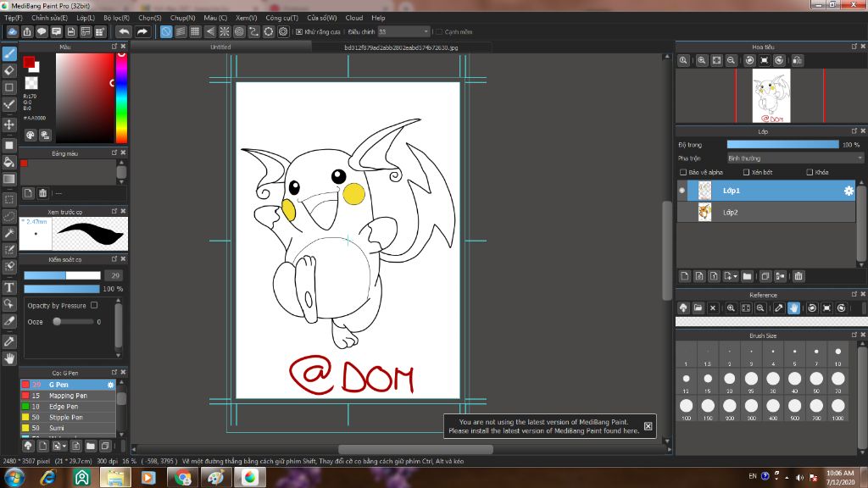
Task: Open the Bộ lọc(R) menu
Action: 116,18
